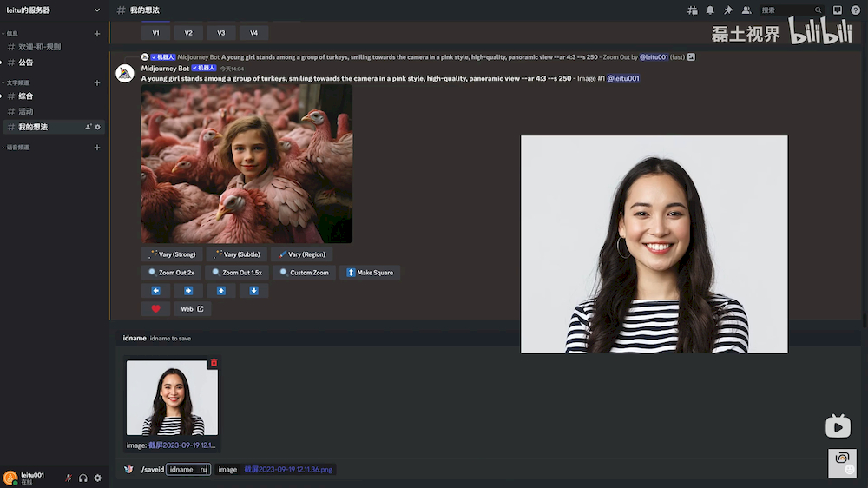Add channel to 信息 category
The height and width of the screenshot is (488, 868).
97,34
